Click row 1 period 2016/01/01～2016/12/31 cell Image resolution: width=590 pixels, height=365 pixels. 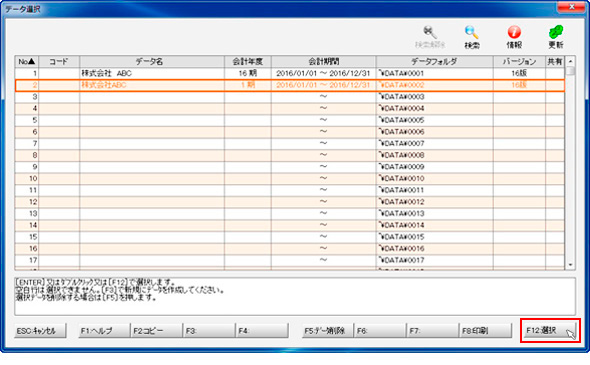click(x=324, y=73)
